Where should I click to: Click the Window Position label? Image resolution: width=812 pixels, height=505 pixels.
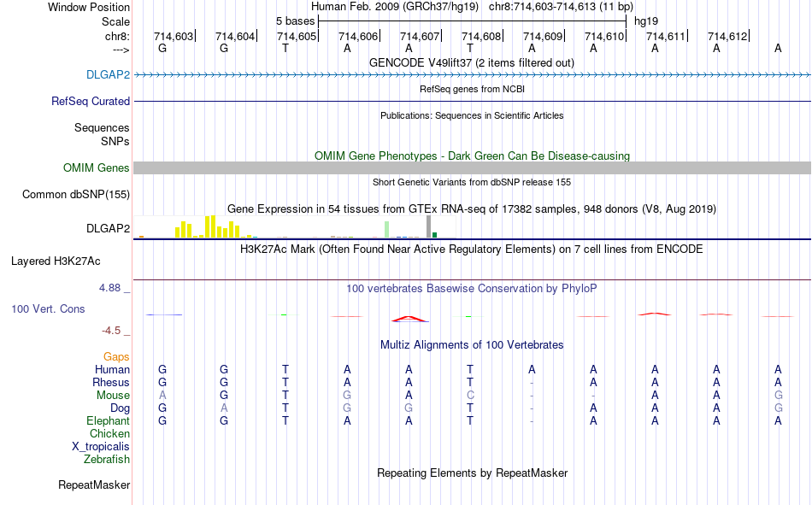89,7
